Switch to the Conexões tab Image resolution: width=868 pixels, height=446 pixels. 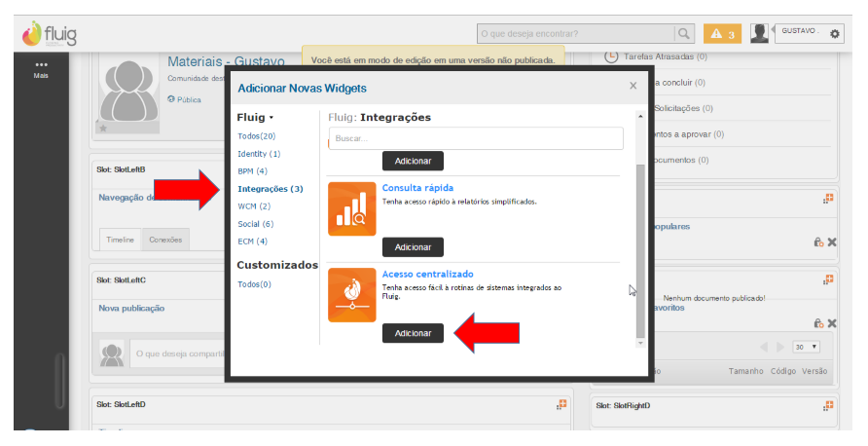(x=165, y=240)
